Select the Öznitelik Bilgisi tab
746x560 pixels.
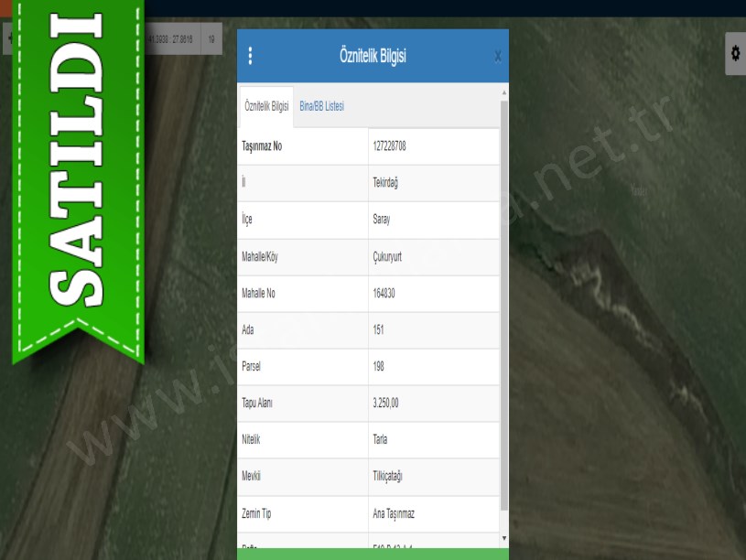pyautogui.click(x=266, y=107)
